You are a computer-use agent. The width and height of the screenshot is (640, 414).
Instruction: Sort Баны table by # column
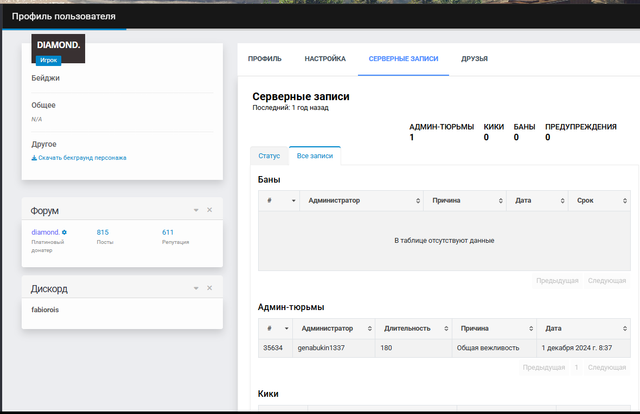tap(279, 200)
